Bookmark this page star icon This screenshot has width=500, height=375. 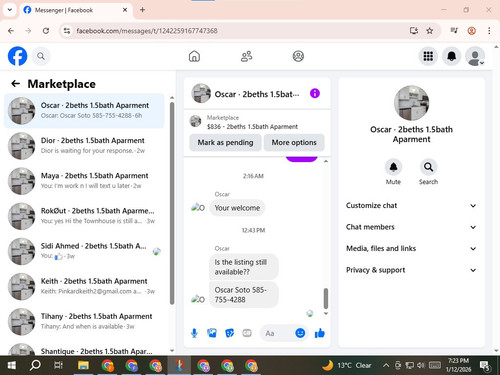[x=430, y=31]
